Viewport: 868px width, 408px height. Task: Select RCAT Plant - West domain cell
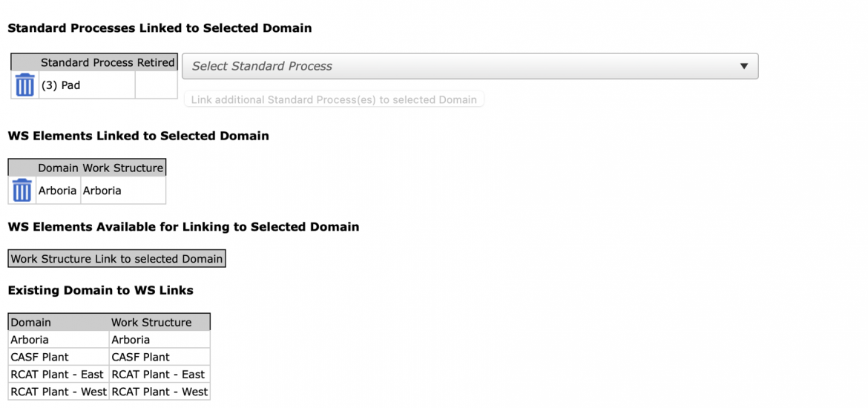coord(59,392)
